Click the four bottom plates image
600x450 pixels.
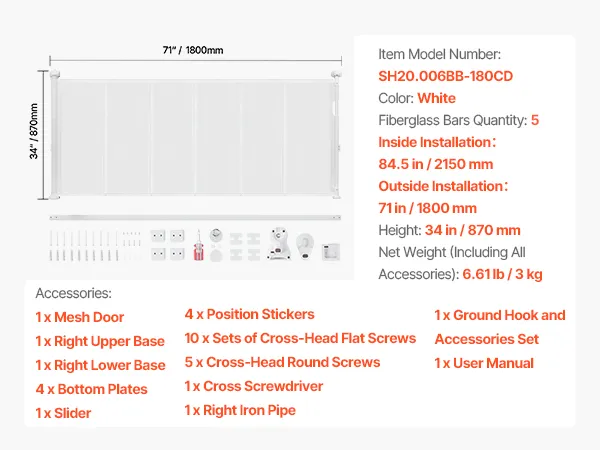coord(165,245)
